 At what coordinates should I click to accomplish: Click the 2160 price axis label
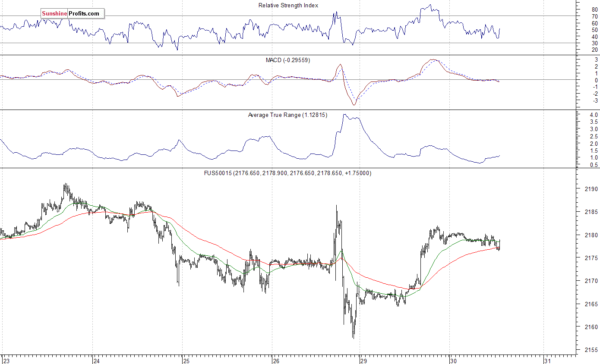pos(591,326)
